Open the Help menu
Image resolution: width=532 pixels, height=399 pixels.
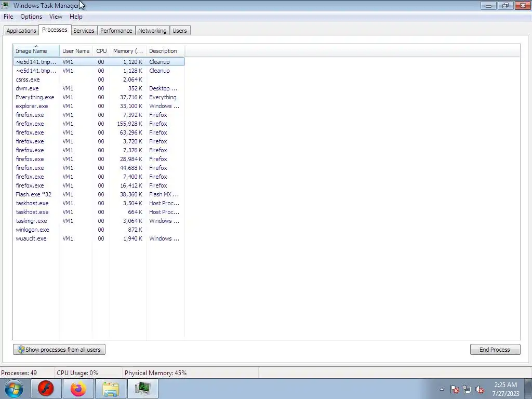(76, 17)
